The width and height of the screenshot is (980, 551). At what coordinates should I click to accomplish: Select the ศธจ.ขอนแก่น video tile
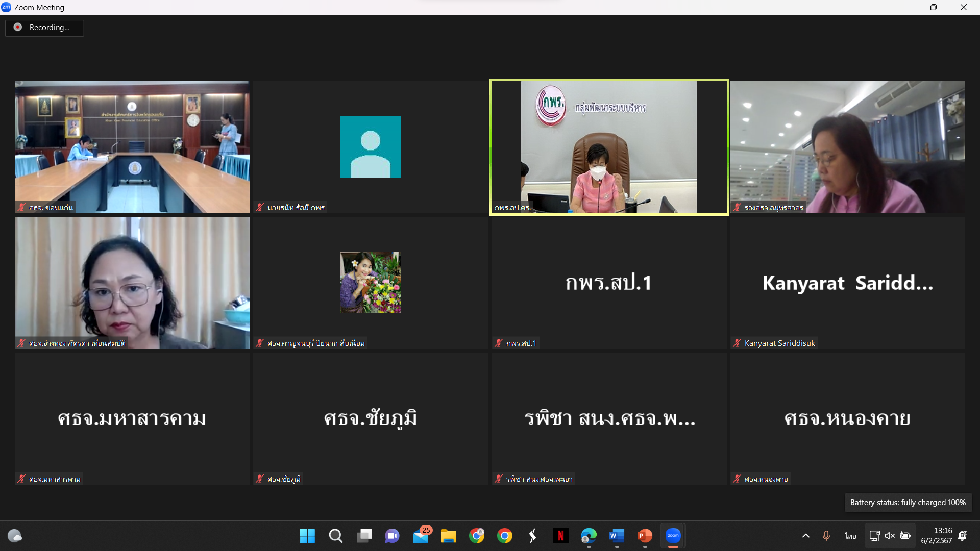pos(132,147)
